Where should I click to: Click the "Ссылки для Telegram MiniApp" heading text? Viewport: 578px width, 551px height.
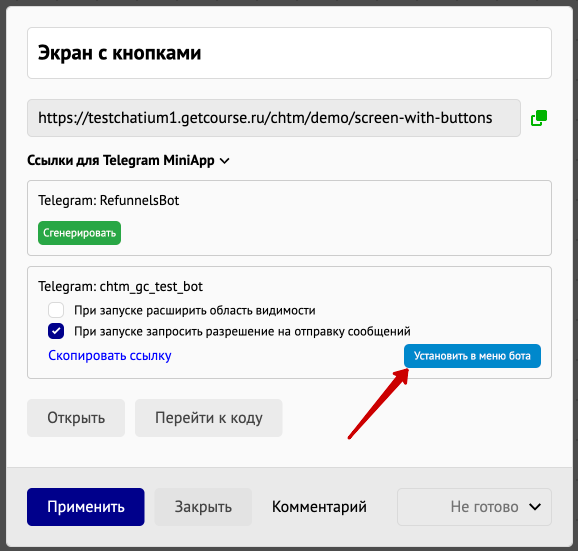pyautogui.click(x=121, y=160)
